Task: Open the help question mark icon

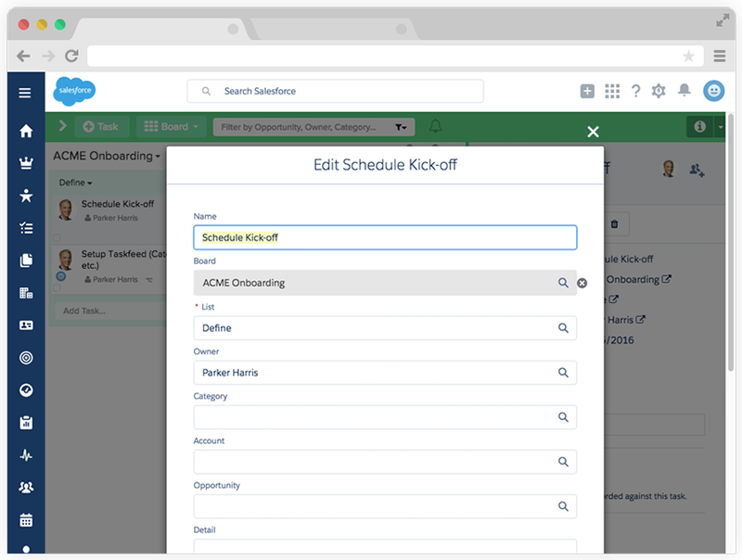Action: point(636,91)
